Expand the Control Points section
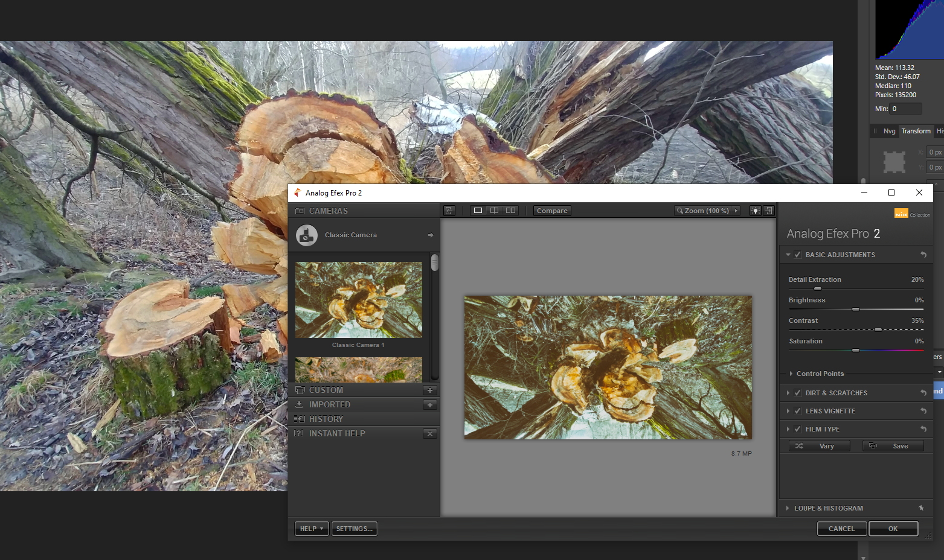 point(791,374)
